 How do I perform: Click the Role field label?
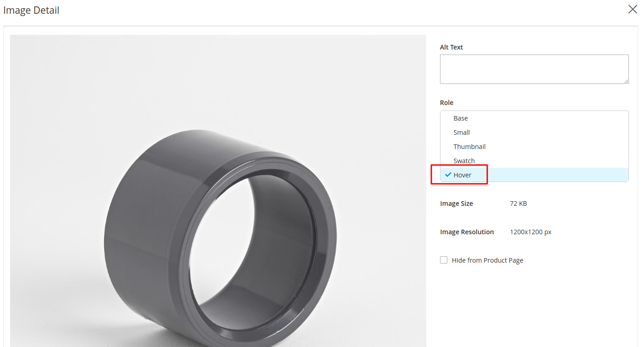446,103
